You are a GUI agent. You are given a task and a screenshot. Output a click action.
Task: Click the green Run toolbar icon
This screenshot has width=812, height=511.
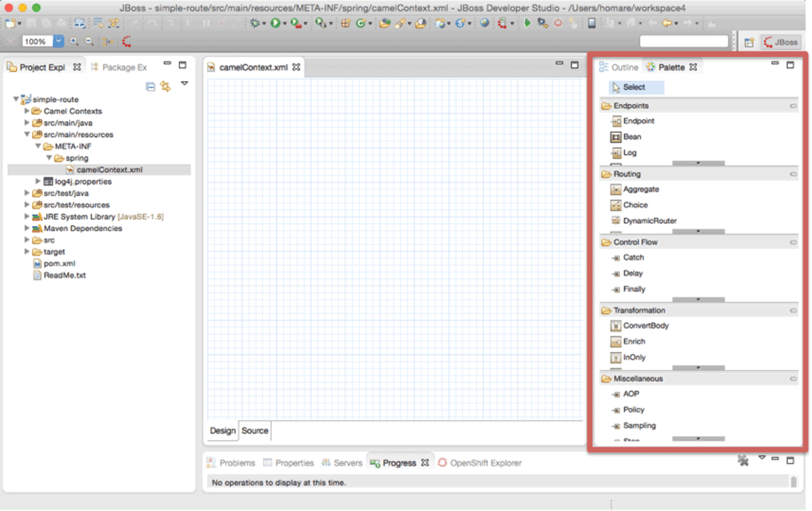pos(275,23)
